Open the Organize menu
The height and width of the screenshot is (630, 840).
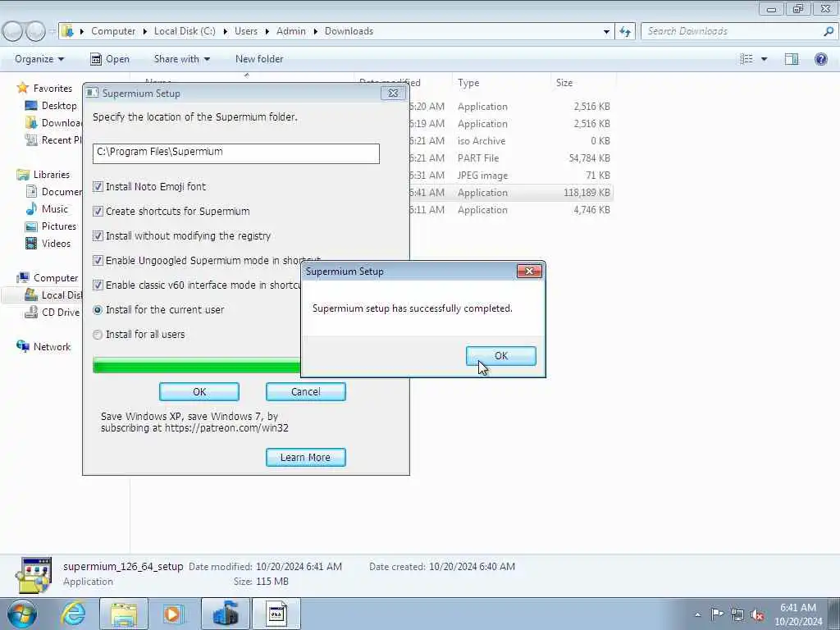tap(39, 59)
